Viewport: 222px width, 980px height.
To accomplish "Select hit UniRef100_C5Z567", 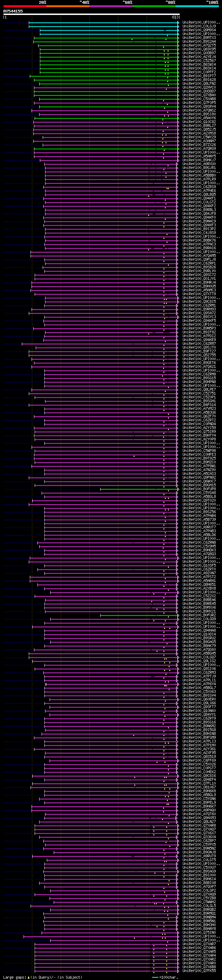I will pyautogui.click(x=199, y=60).
